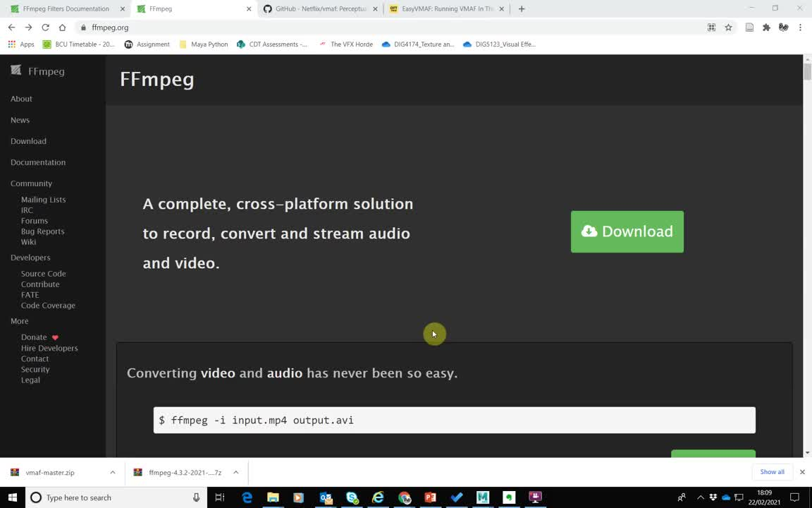Reload the ffmpeg.org page
The height and width of the screenshot is (508, 812).
point(45,28)
